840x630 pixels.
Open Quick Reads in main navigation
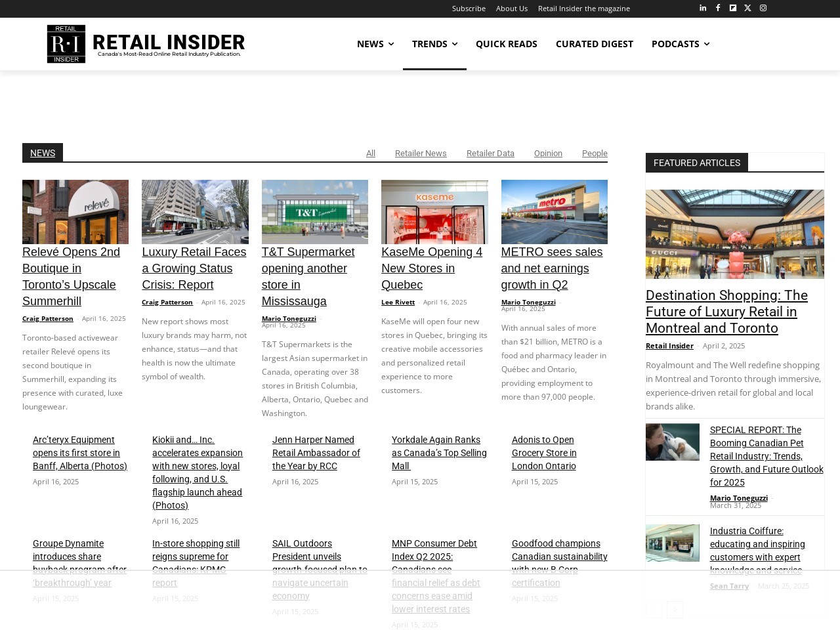pyautogui.click(x=507, y=44)
